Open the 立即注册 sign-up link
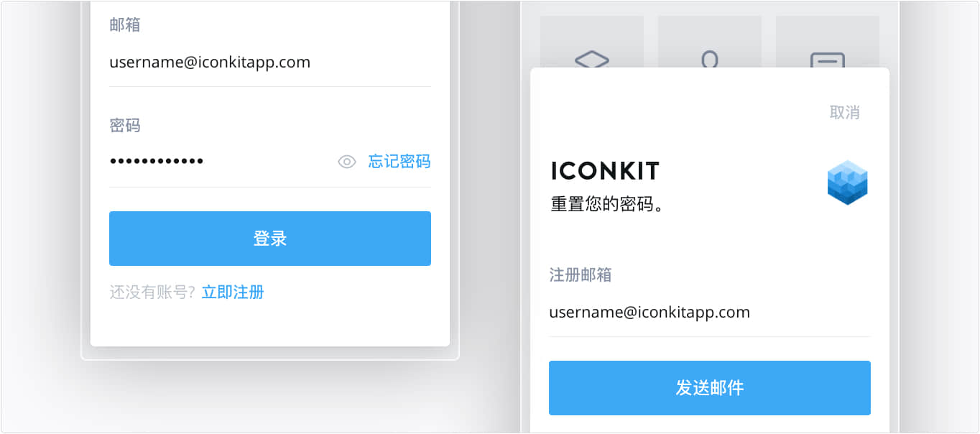The image size is (980, 434). point(233,292)
